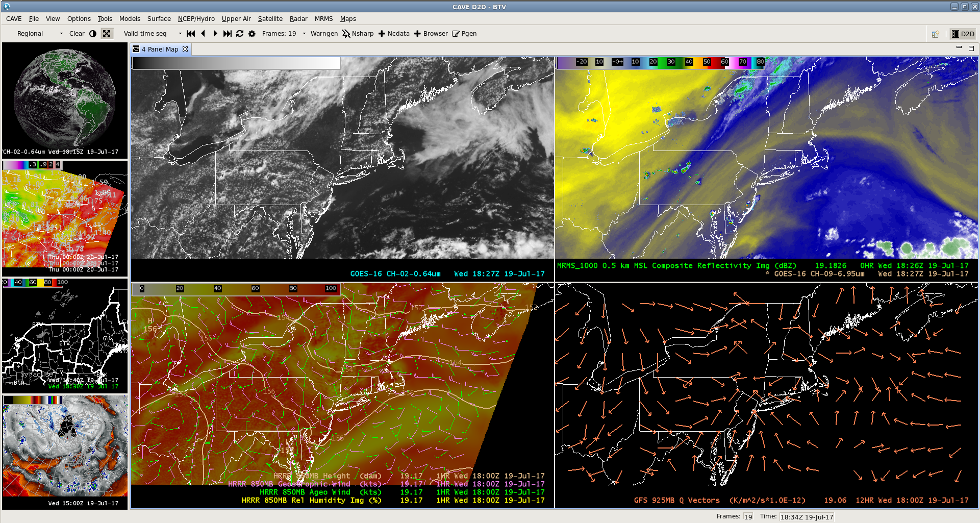Open Pgen from the toolbar

click(464, 34)
